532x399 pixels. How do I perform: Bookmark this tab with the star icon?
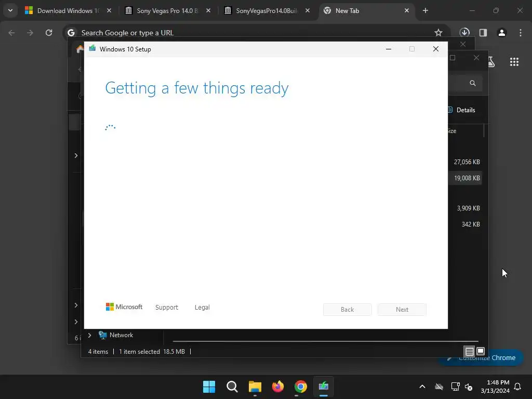[438, 33]
